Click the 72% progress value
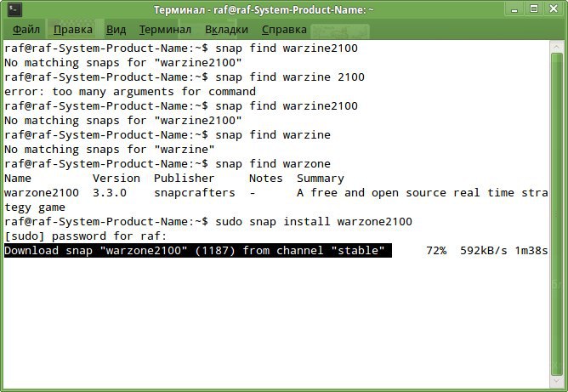The width and height of the screenshot is (568, 392). click(x=436, y=251)
